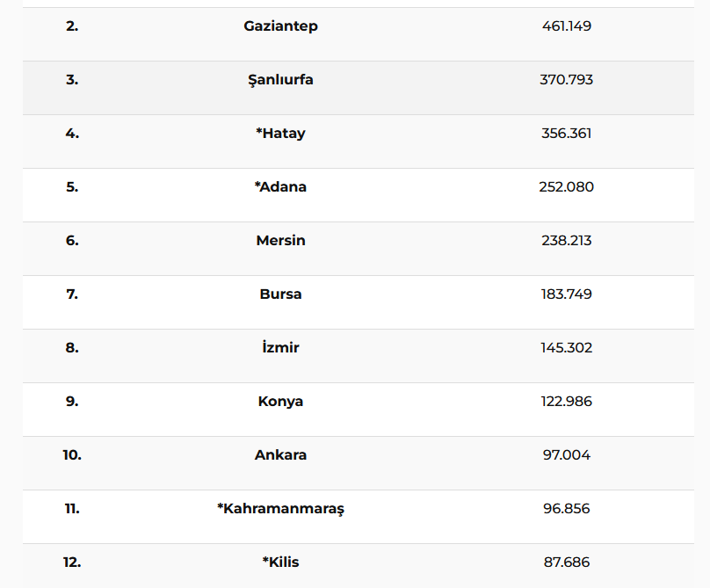Click the value 97.004

coord(567,455)
